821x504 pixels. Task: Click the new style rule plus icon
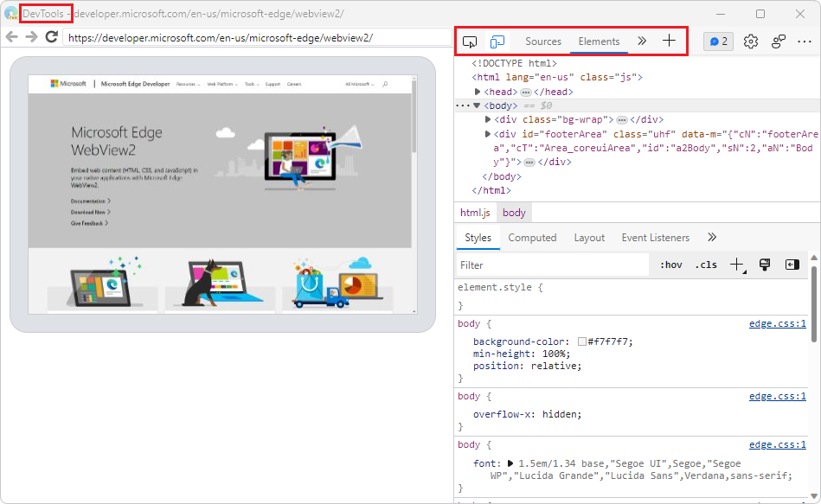coord(737,265)
